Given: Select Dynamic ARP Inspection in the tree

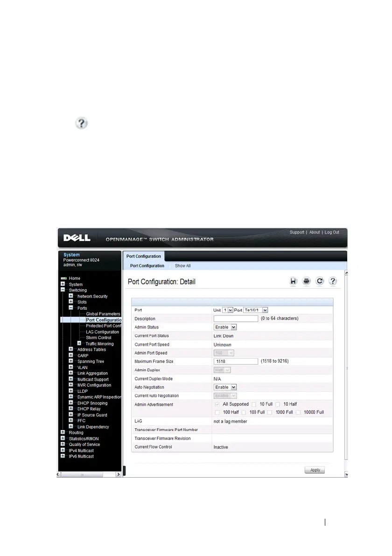Looking at the screenshot, I should 99,397.
